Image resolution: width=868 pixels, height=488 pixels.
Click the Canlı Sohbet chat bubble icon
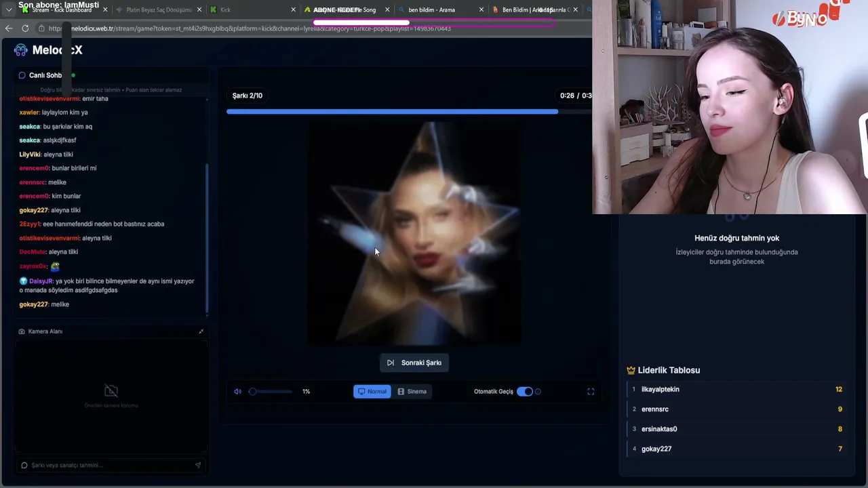click(x=22, y=75)
